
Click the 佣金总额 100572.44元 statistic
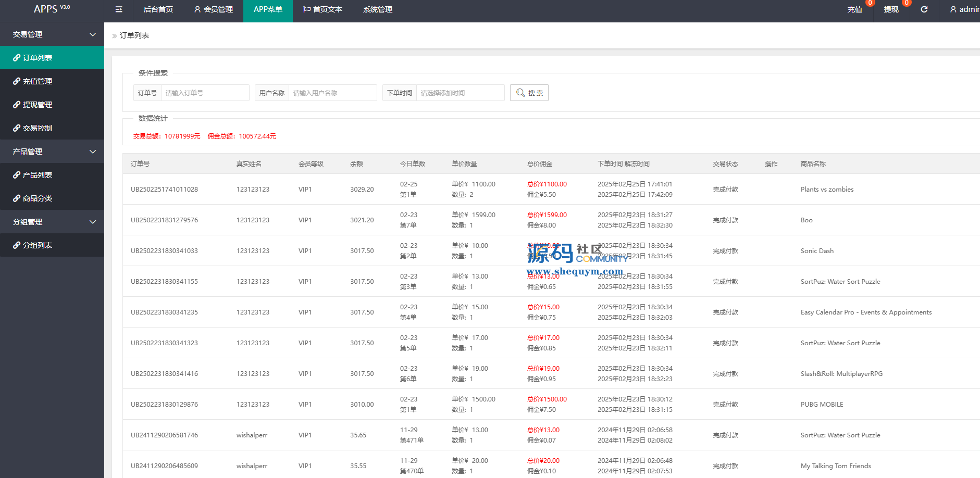pos(242,136)
